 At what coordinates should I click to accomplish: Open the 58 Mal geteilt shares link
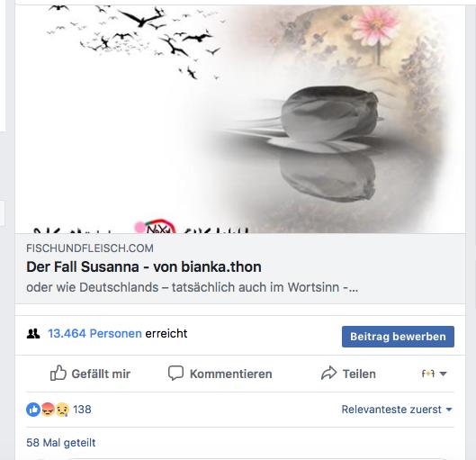pyautogui.click(x=61, y=443)
